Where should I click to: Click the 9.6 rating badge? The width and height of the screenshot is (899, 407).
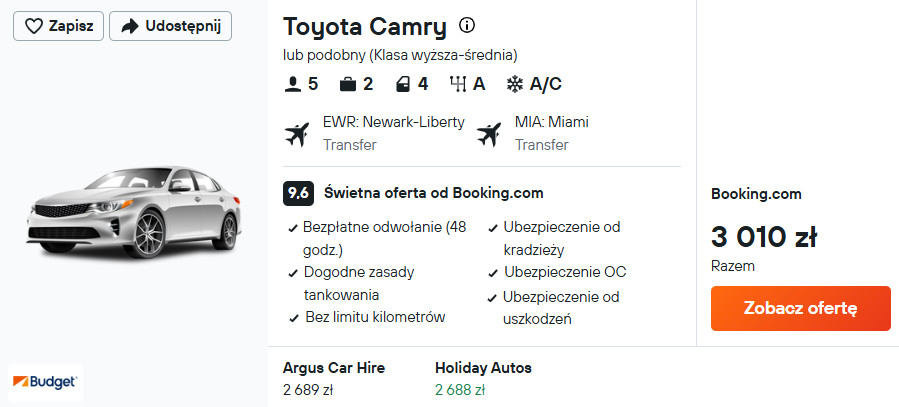(298, 193)
